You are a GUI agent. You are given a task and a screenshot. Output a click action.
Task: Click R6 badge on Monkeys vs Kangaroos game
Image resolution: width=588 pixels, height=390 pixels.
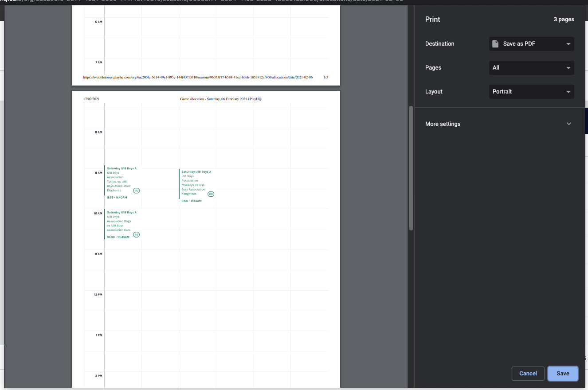click(x=211, y=194)
